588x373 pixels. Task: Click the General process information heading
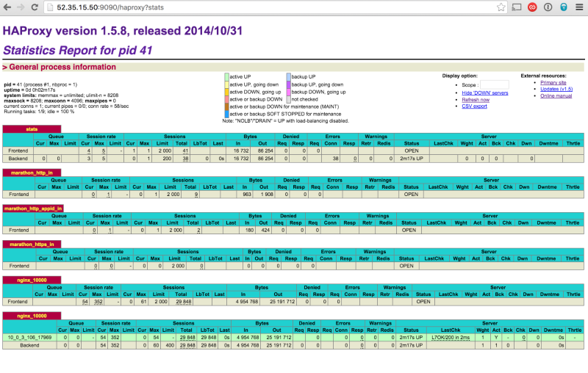(62, 67)
